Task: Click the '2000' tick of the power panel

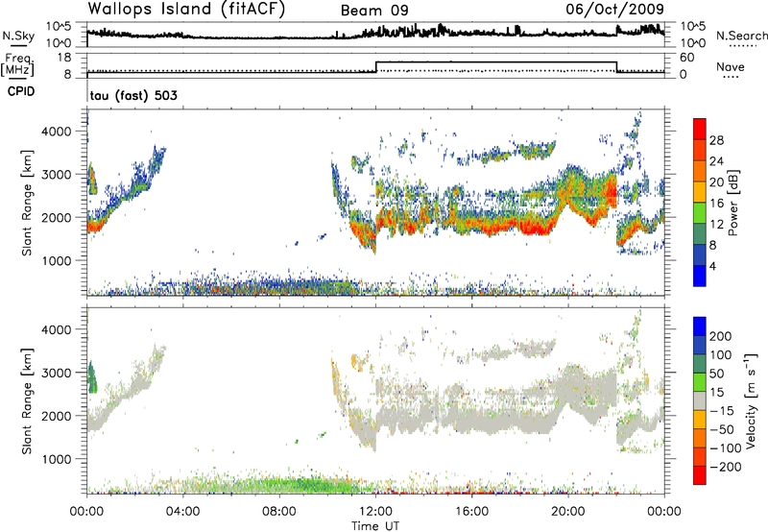Action: pos(56,217)
